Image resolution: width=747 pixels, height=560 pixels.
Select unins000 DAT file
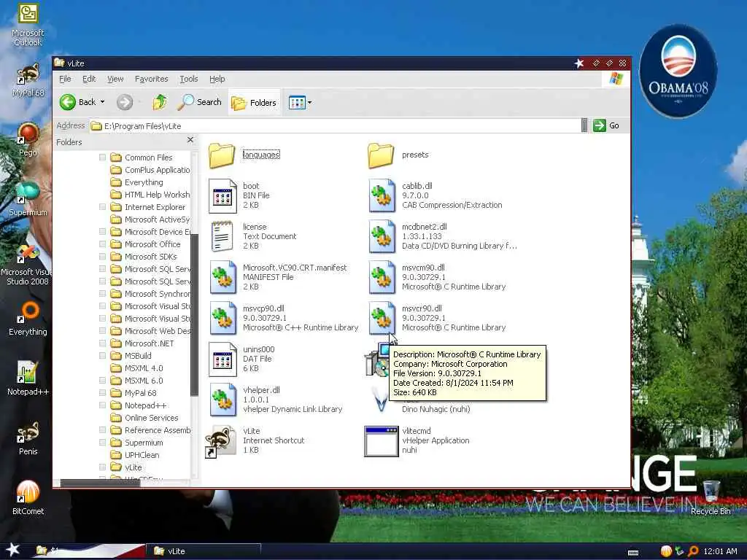click(x=222, y=359)
